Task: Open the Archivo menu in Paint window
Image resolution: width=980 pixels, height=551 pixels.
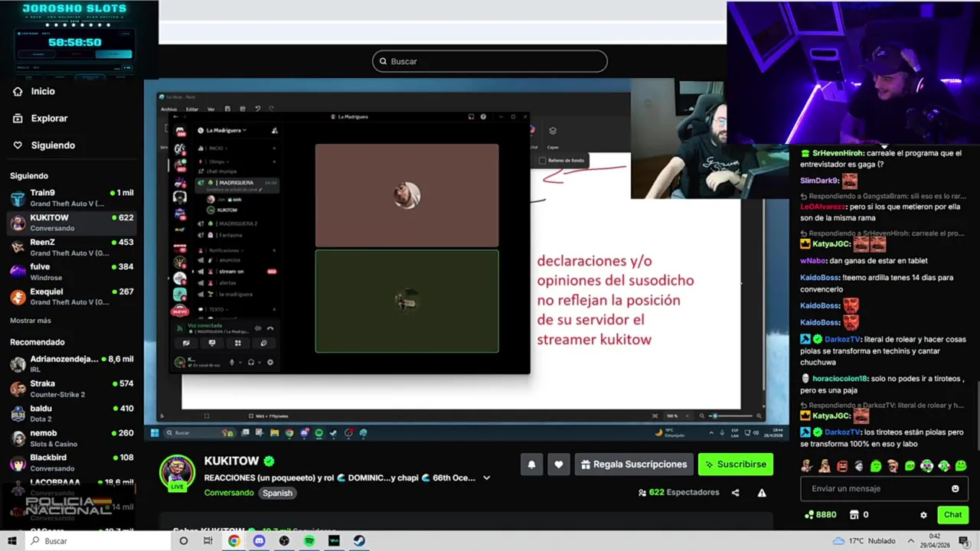Action: click(x=168, y=109)
